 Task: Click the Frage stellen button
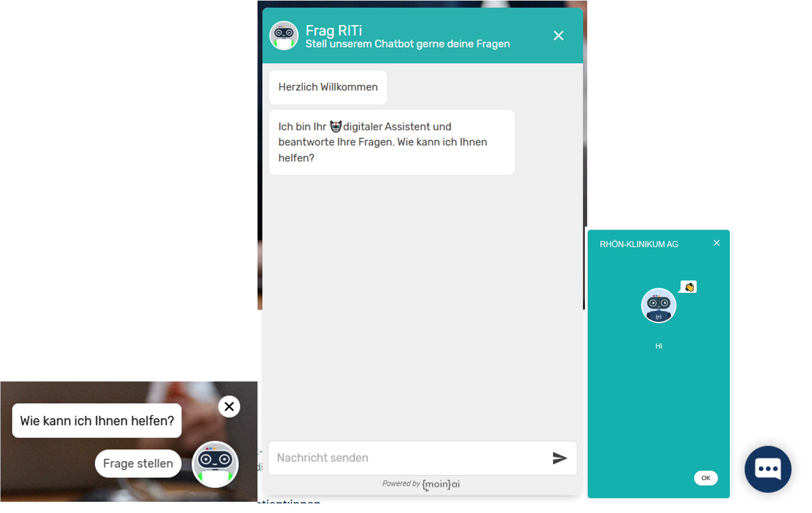(138, 463)
